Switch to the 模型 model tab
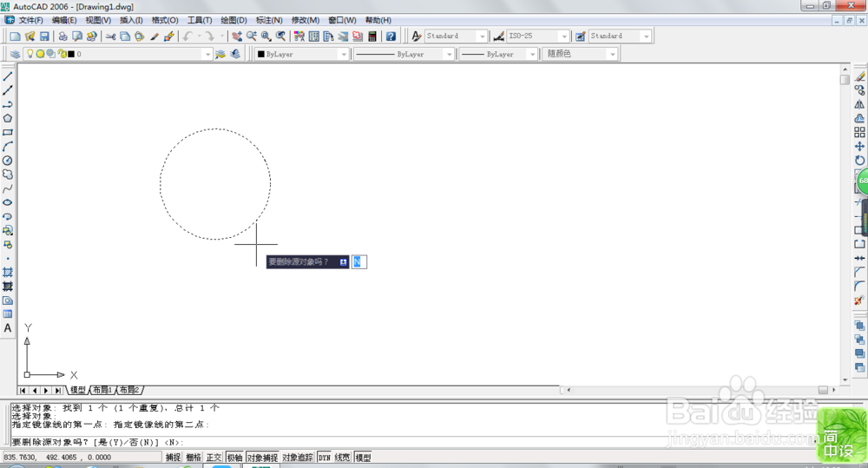The image size is (868, 468). point(77,390)
